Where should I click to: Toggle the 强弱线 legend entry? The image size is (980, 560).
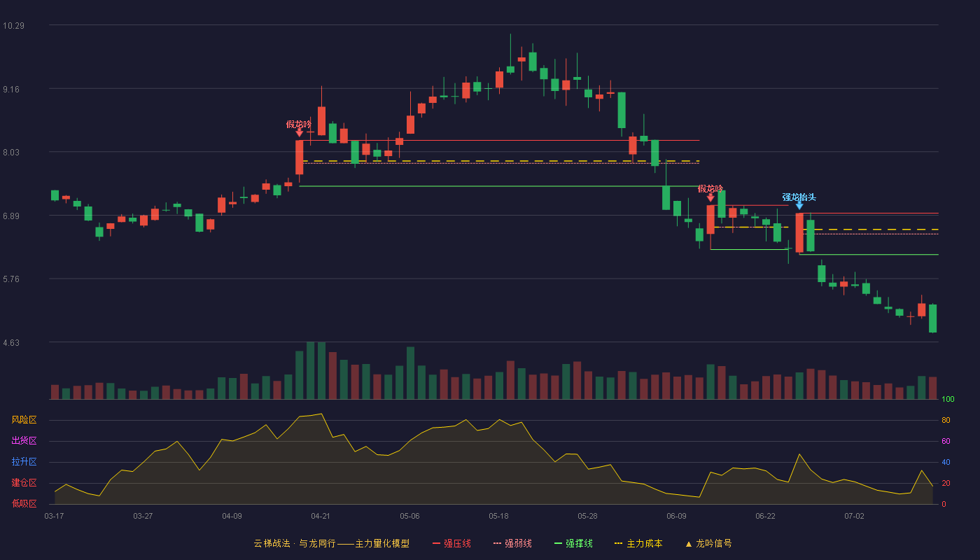(512, 543)
